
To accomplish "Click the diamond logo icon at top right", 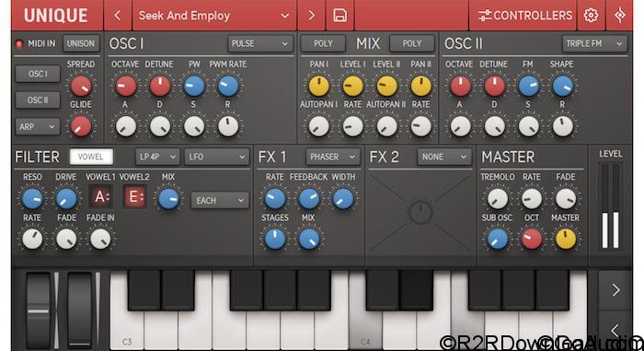I will tap(619, 16).
